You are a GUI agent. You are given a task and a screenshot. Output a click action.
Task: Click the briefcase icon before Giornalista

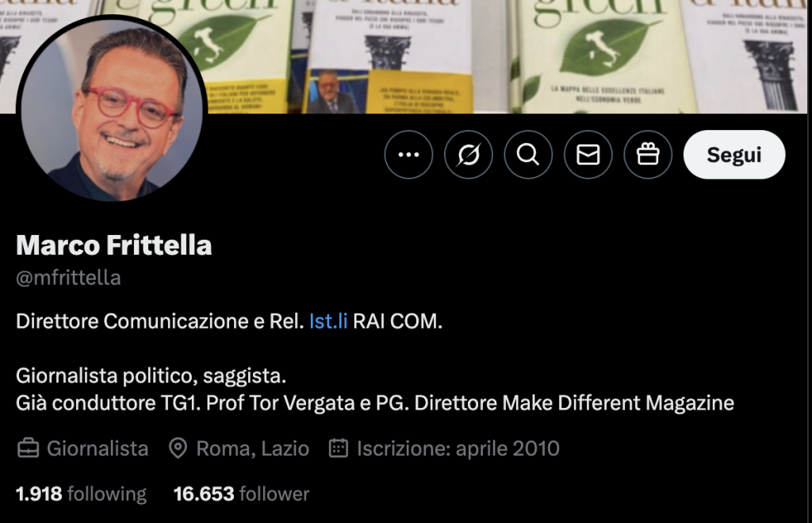[x=28, y=448]
